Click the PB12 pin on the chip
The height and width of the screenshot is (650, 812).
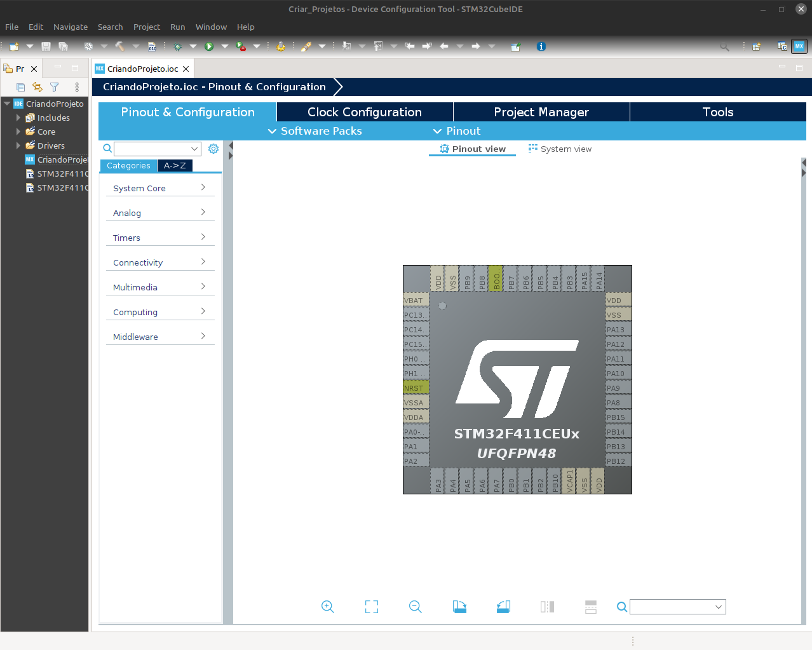point(618,461)
